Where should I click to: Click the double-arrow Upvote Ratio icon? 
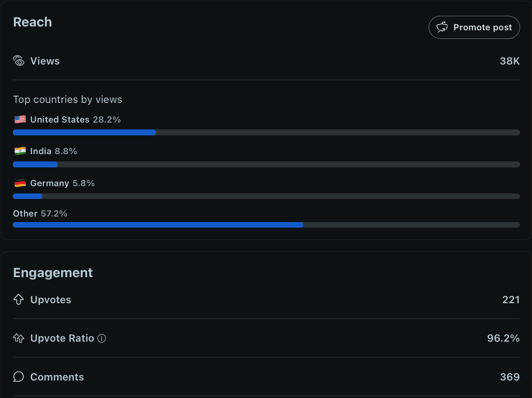[x=19, y=338]
